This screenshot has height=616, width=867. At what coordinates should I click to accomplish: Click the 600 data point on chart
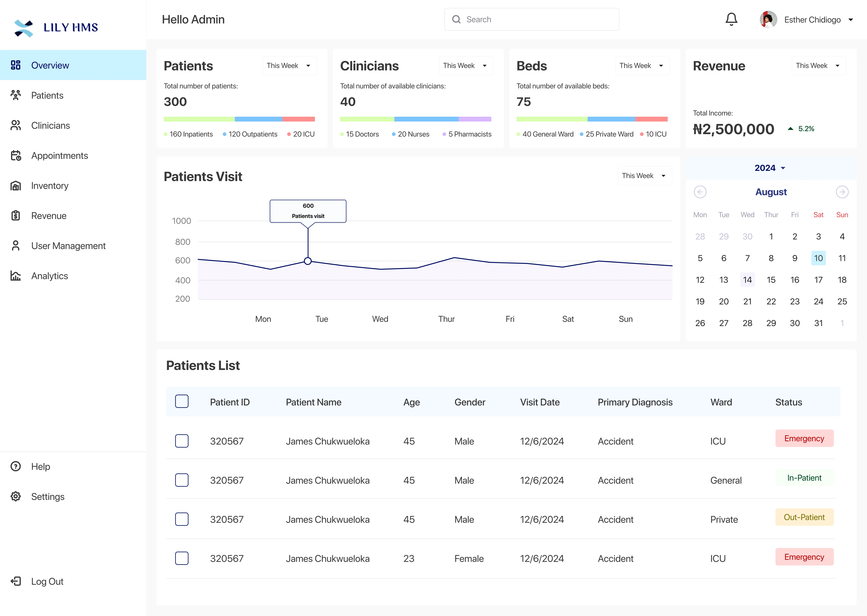(308, 261)
